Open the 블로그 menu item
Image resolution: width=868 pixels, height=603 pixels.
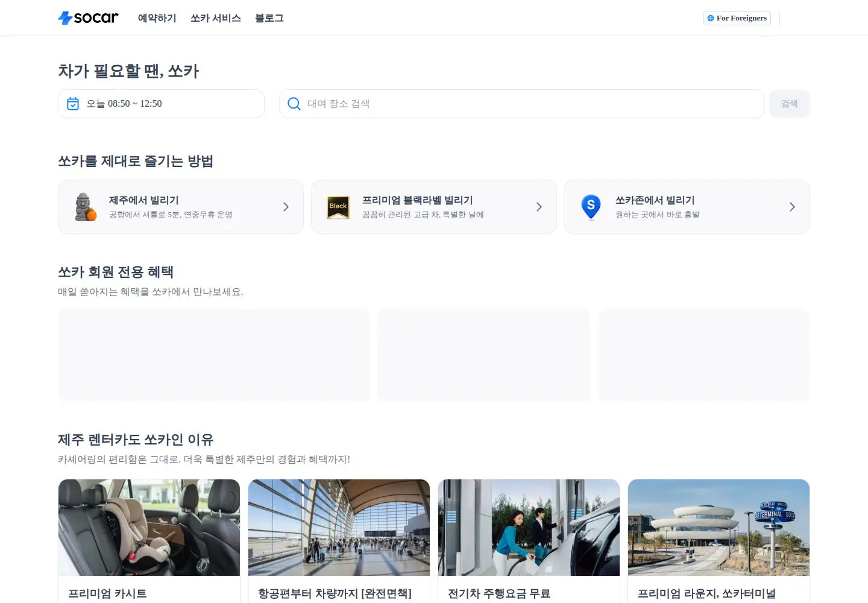pyautogui.click(x=269, y=18)
